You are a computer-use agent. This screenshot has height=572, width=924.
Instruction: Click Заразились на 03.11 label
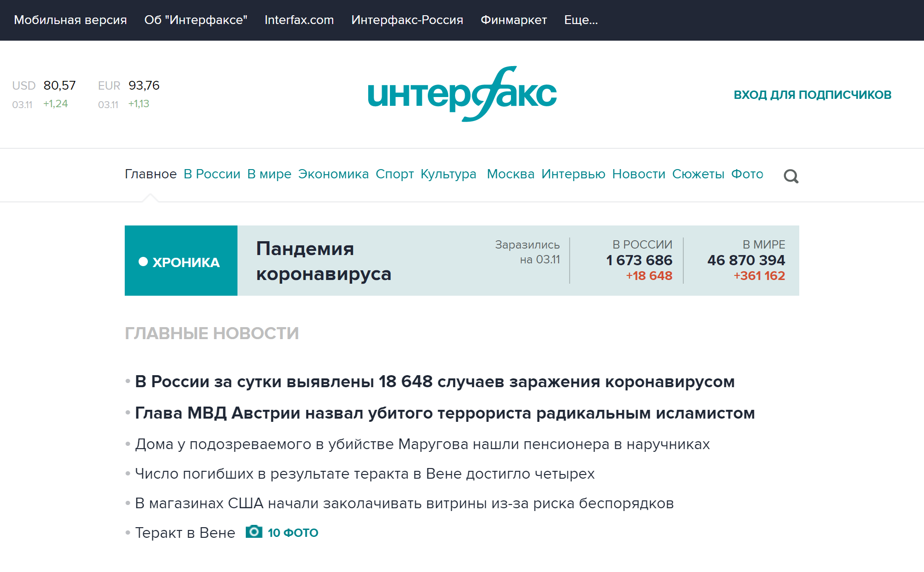tap(527, 252)
